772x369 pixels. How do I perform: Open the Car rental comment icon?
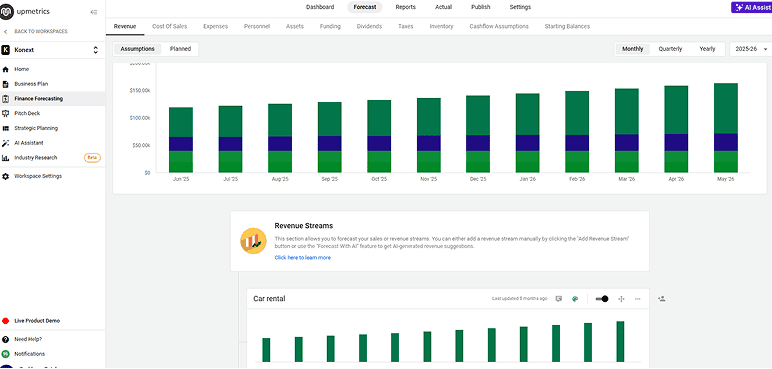pos(559,299)
